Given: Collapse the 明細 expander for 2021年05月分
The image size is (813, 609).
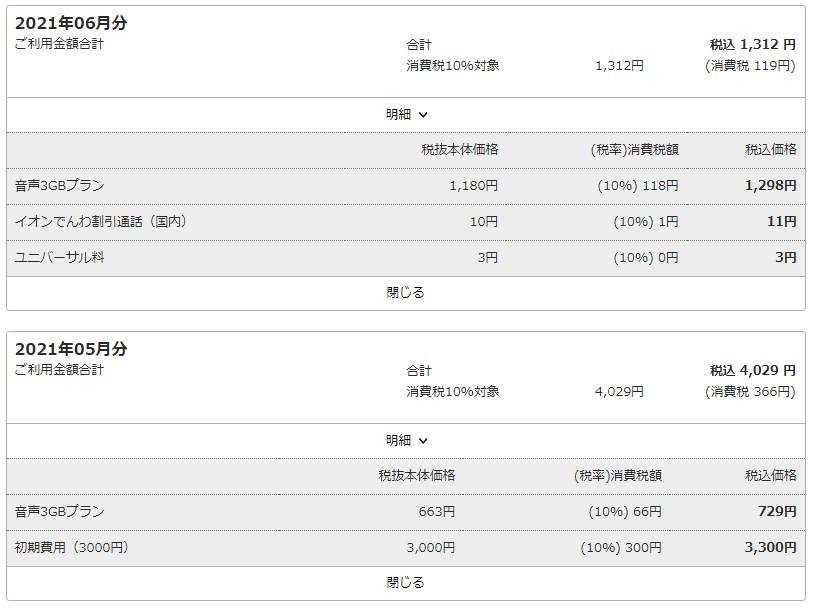Looking at the screenshot, I should tap(406, 441).
